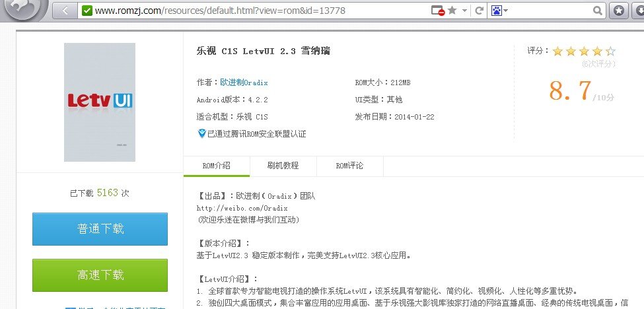Screen dimensions: 644x309
Task: Select the ROM size 212MB text
Action: click(400, 83)
